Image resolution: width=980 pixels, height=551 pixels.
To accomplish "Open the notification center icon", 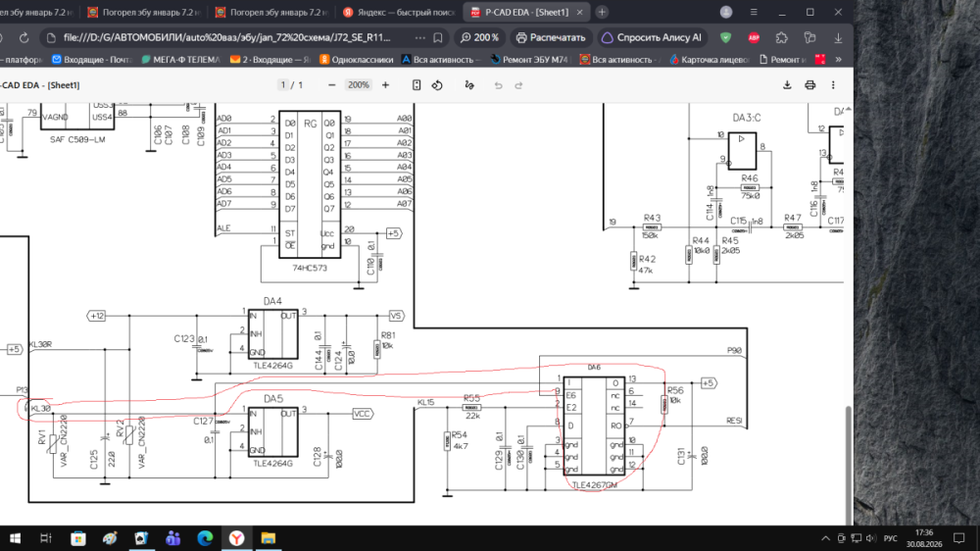I will 959,538.
